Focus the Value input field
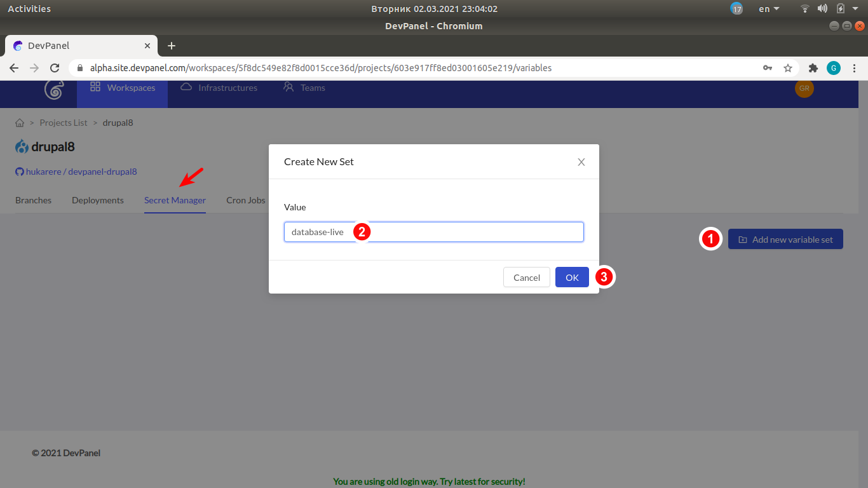Screen dimensions: 868x488 470,232
